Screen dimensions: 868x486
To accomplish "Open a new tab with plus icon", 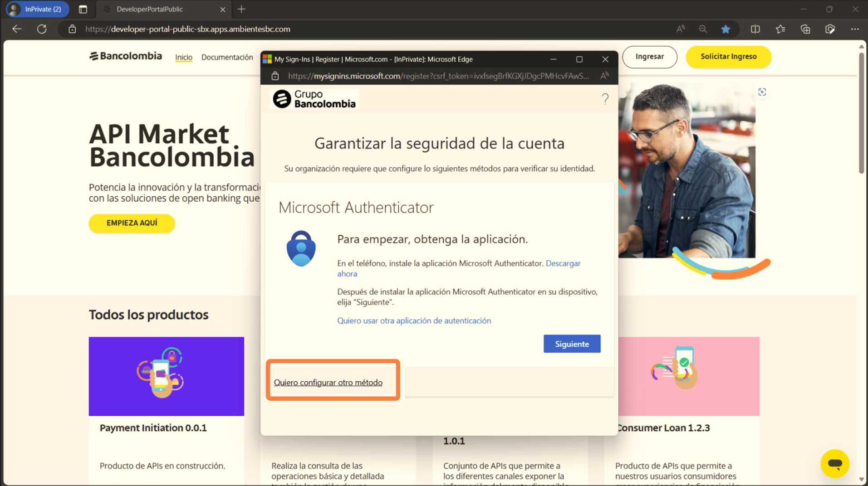I will coord(241,9).
